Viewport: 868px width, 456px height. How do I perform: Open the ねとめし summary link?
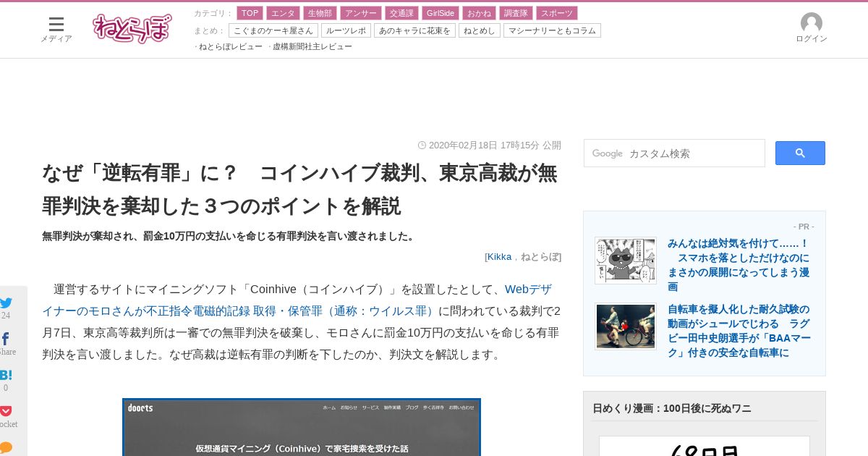(480, 30)
